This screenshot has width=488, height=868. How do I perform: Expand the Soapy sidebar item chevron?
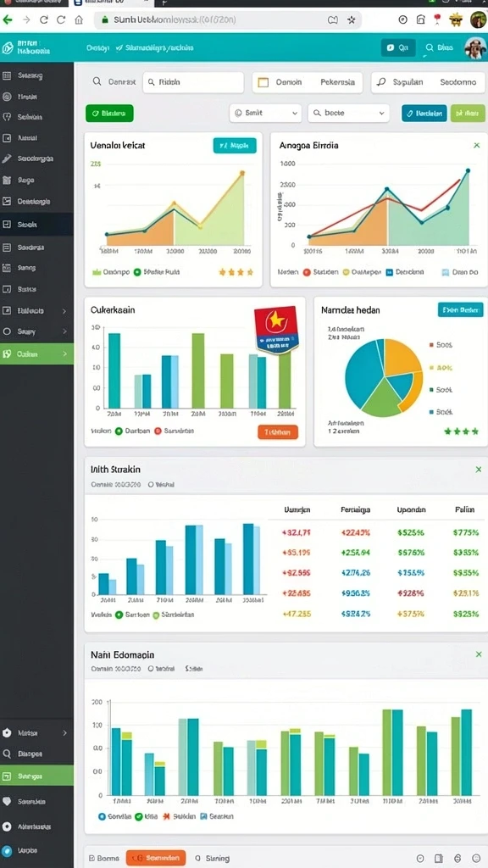click(64, 331)
